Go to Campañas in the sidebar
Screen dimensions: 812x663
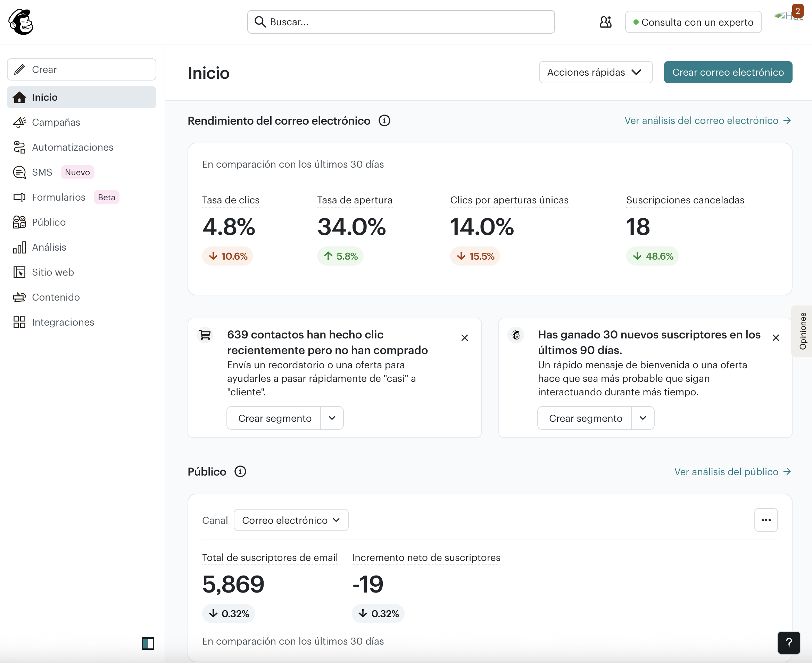[x=56, y=122]
